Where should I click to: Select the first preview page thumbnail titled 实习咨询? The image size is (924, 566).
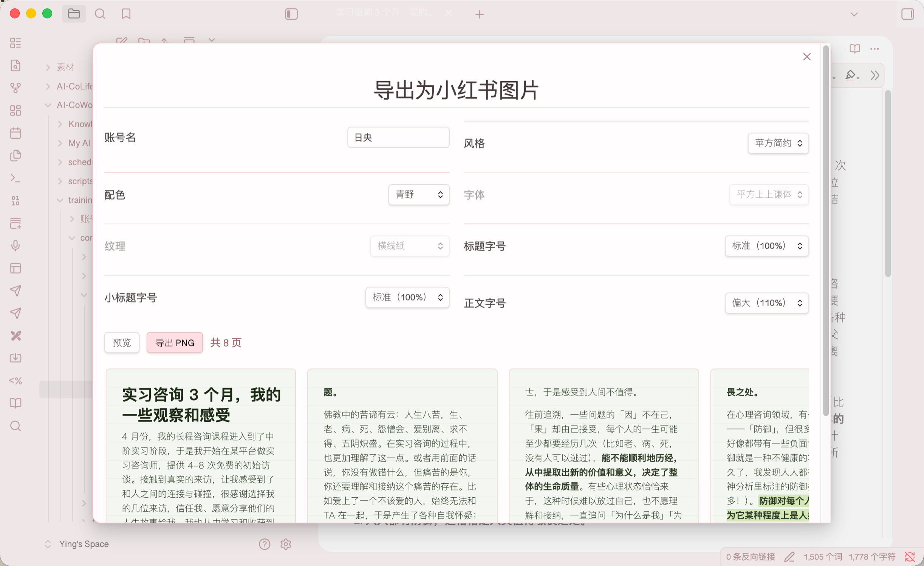(x=201, y=446)
